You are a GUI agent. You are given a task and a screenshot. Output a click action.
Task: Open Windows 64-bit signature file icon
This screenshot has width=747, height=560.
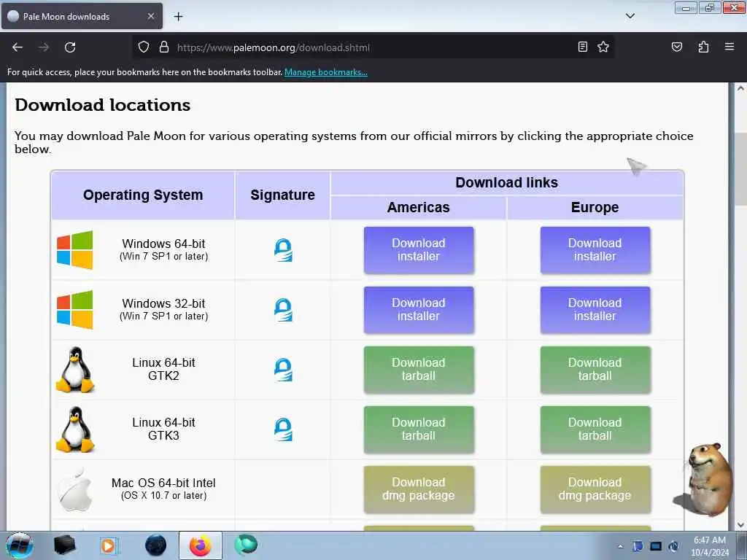283,250
